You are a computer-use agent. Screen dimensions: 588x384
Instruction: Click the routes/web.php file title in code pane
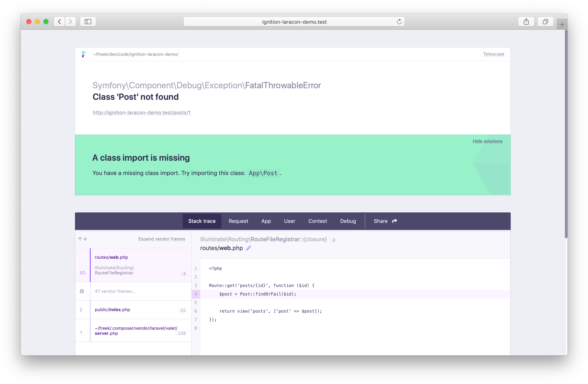(x=221, y=248)
